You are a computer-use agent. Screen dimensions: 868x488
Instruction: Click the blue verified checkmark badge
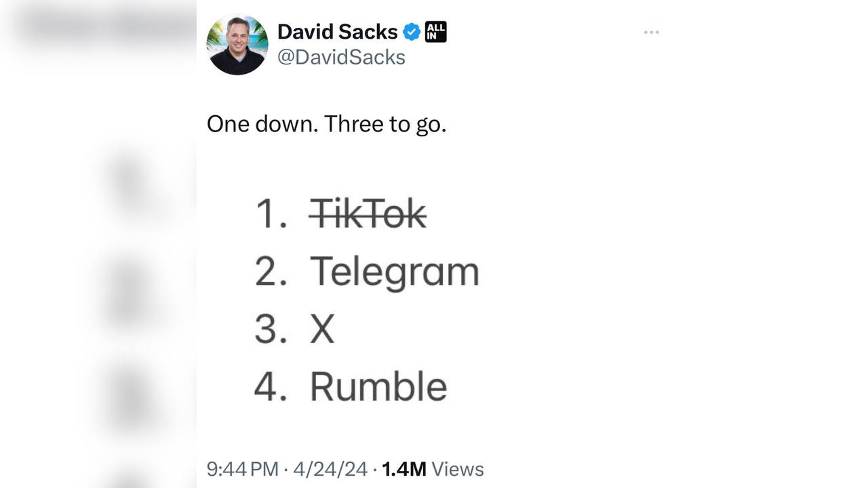click(x=412, y=32)
